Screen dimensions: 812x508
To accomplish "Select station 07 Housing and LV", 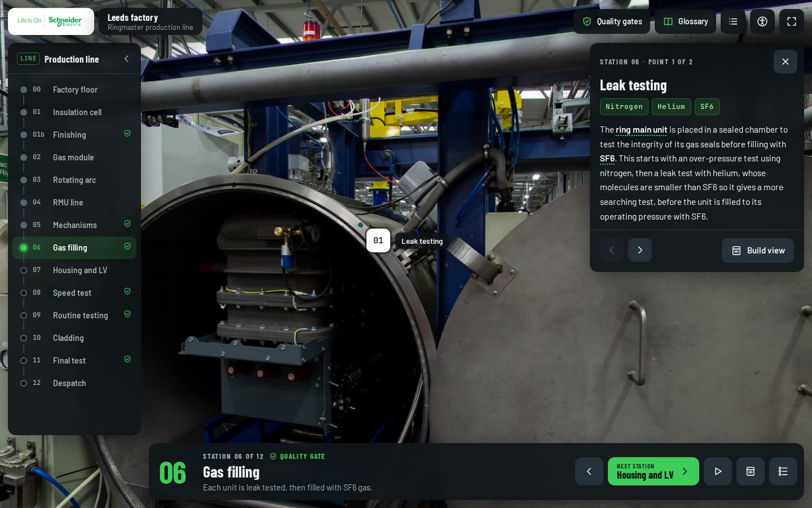I will (x=74, y=270).
